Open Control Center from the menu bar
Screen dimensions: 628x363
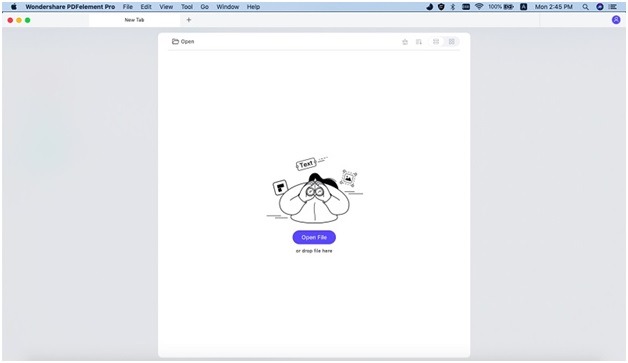click(x=612, y=7)
